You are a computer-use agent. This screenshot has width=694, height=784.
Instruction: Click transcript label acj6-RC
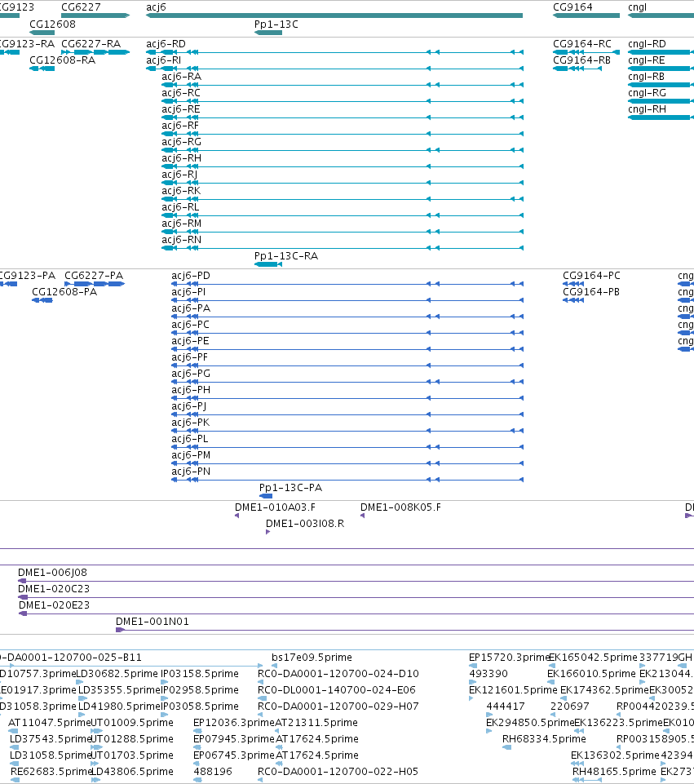[x=181, y=93]
